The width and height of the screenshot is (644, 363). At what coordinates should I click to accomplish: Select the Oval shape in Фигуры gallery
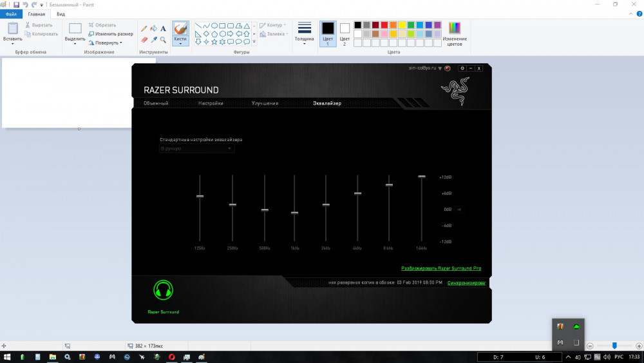(214, 26)
